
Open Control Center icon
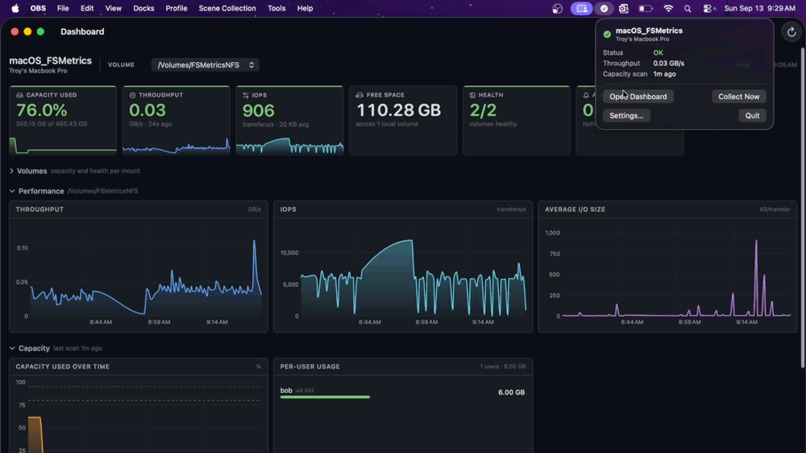(709, 8)
